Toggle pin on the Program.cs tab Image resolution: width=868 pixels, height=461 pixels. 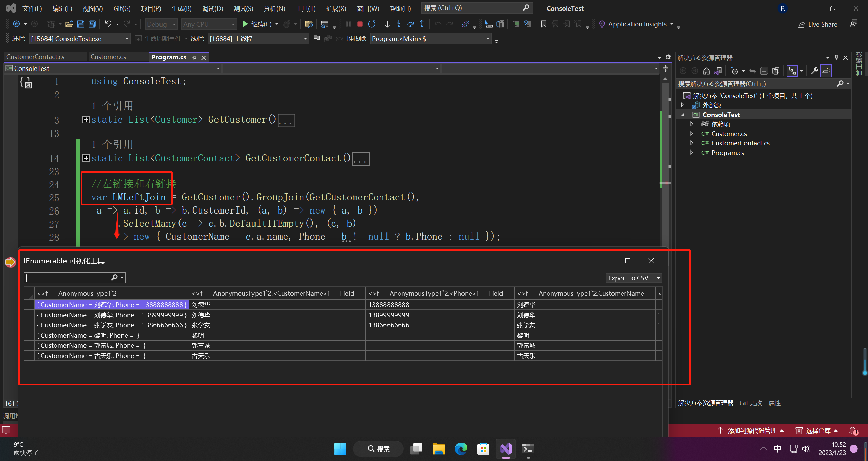(x=194, y=57)
